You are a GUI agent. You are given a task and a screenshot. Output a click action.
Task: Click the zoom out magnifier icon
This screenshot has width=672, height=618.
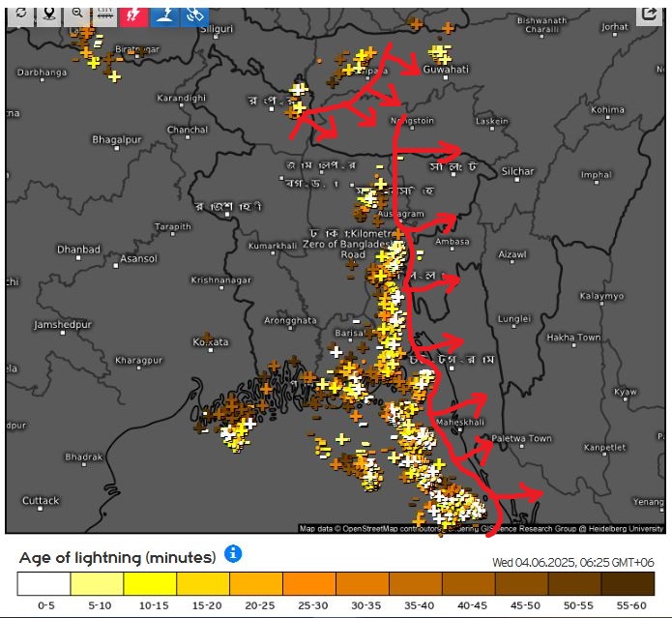click(76, 15)
